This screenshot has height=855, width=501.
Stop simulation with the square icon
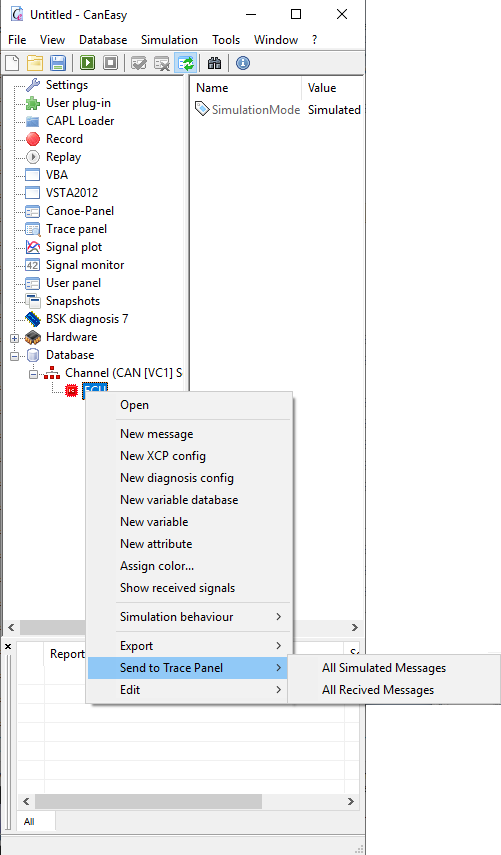pos(110,63)
